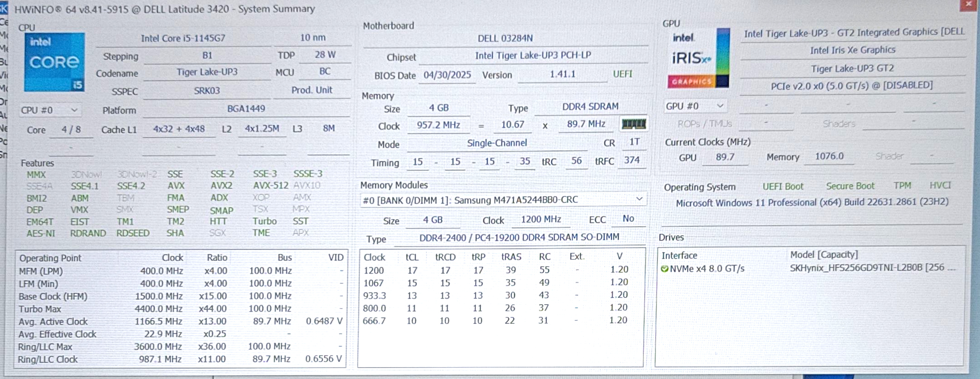Select the 933.3 memory timing row
This screenshot has height=379, width=980.
496,295
